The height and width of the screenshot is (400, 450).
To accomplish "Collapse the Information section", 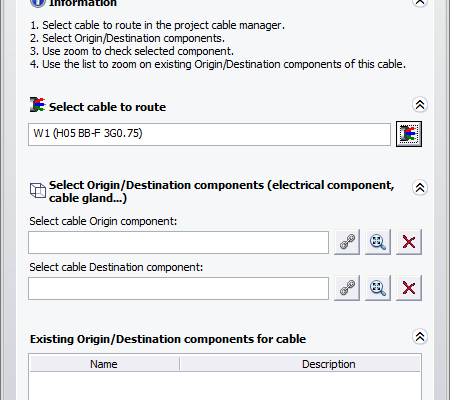I will (420, 3).
